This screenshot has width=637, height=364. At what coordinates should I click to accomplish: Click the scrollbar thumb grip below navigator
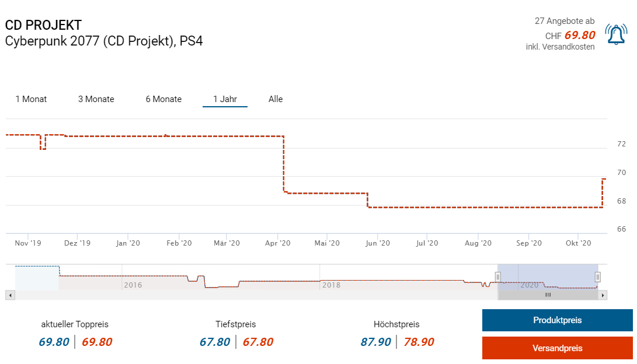548,295
